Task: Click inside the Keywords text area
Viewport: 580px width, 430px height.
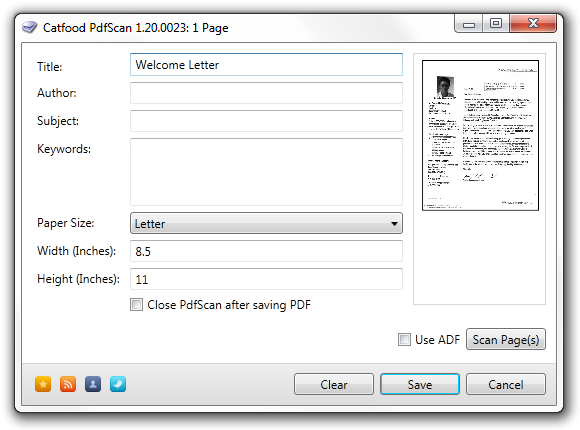Action: 266,172
